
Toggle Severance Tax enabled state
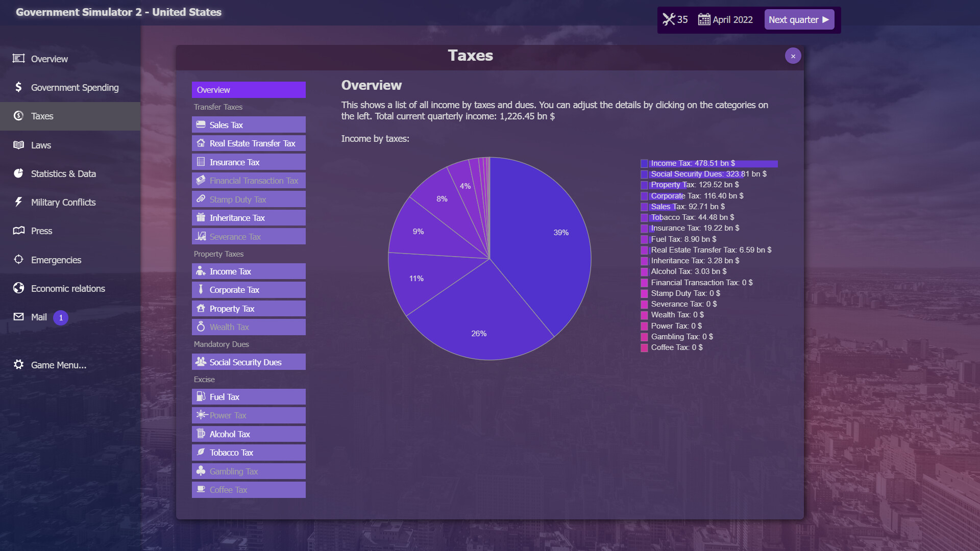coord(249,236)
